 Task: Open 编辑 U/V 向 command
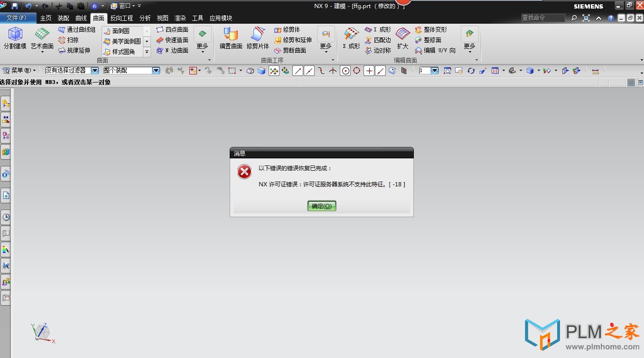pos(435,50)
